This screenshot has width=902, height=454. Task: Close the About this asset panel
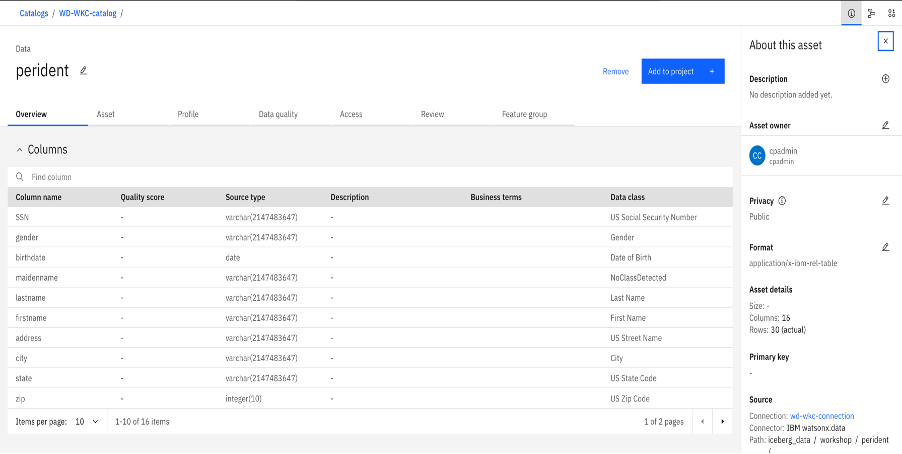point(885,41)
